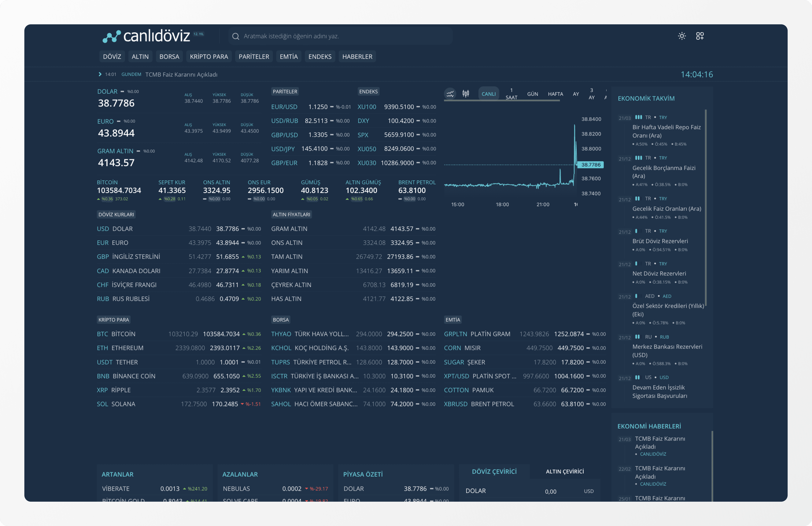
Task: Select the GÜN chart range
Action: coord(532,94)
